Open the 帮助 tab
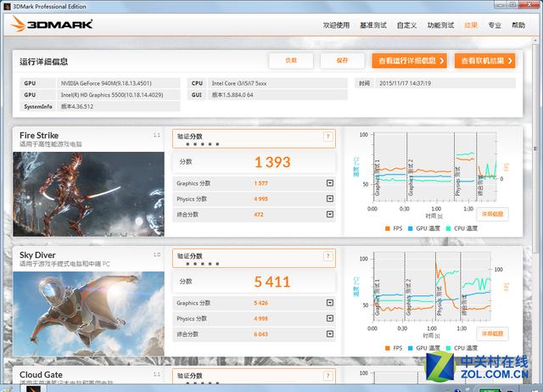543x392 pixels. click(518, 25)
